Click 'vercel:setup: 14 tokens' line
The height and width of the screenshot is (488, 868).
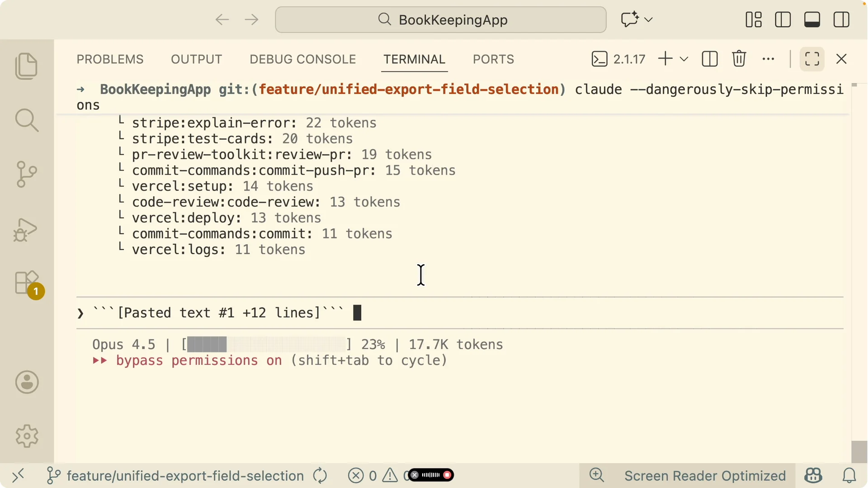(x=222, y=186)
